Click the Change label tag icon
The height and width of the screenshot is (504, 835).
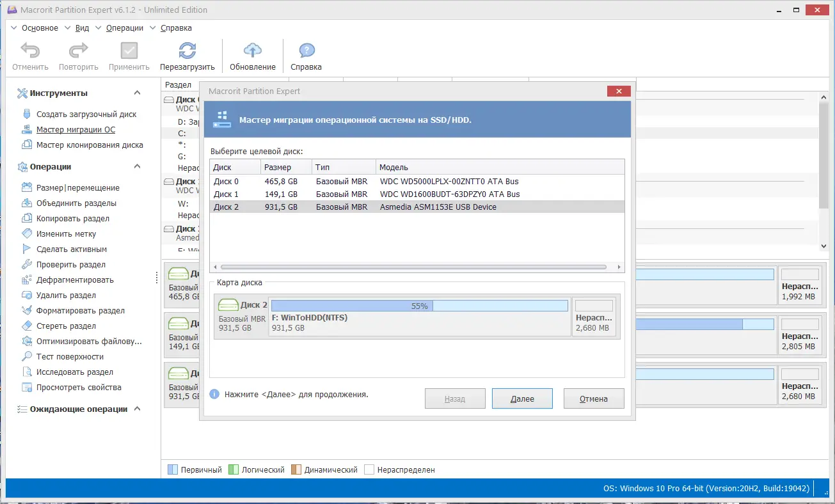point(26,234)
